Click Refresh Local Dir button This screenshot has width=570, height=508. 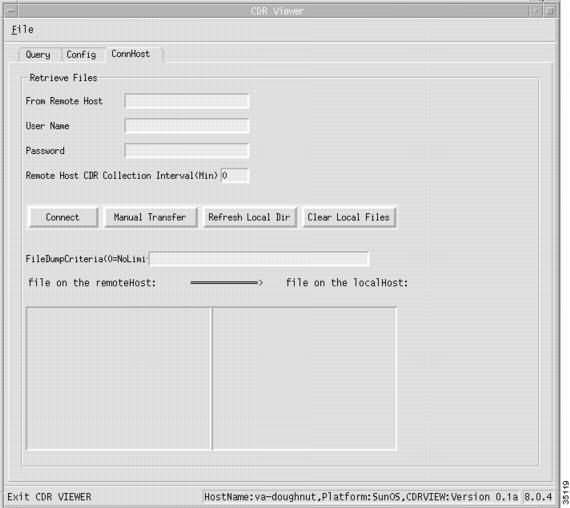tap(250, 217)
